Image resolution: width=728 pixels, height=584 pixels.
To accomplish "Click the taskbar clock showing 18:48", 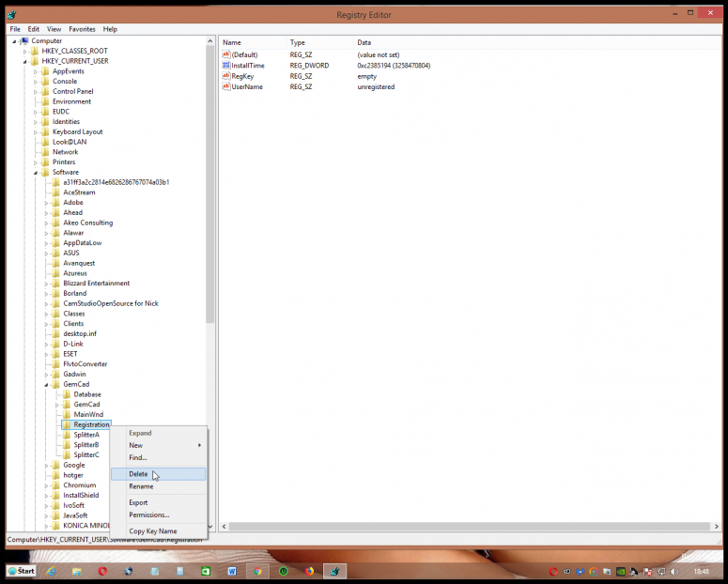I will point(701,572).
